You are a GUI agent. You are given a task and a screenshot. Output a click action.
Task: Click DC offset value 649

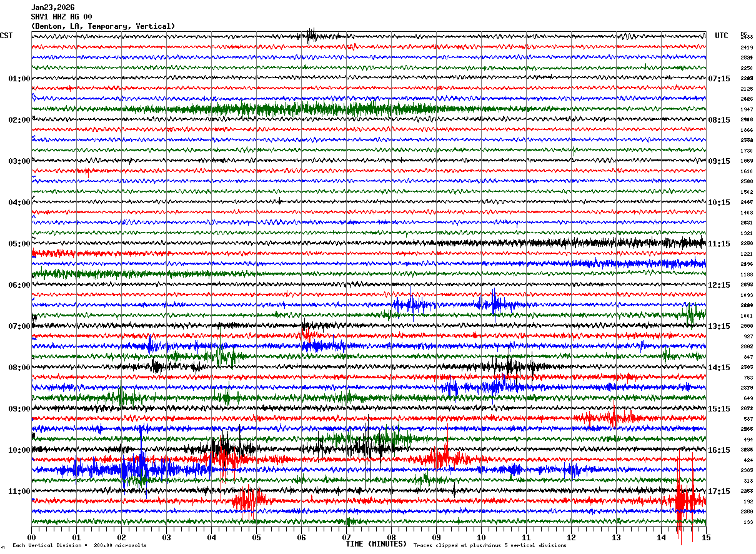[748, 399]
